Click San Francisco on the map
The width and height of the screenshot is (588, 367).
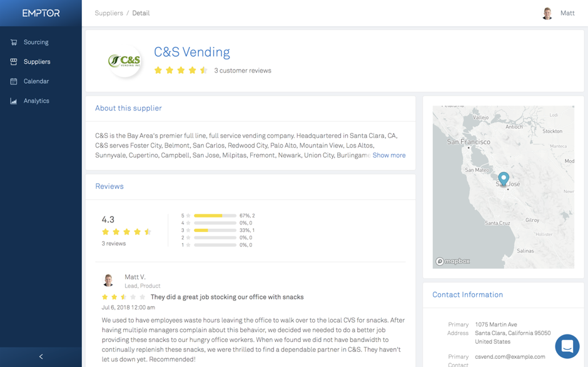[x=469, y=142]
